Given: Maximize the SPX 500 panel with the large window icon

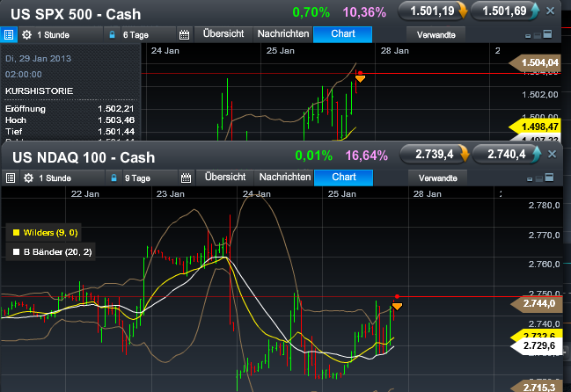Looking at the screenshot, I should [547, 34].
